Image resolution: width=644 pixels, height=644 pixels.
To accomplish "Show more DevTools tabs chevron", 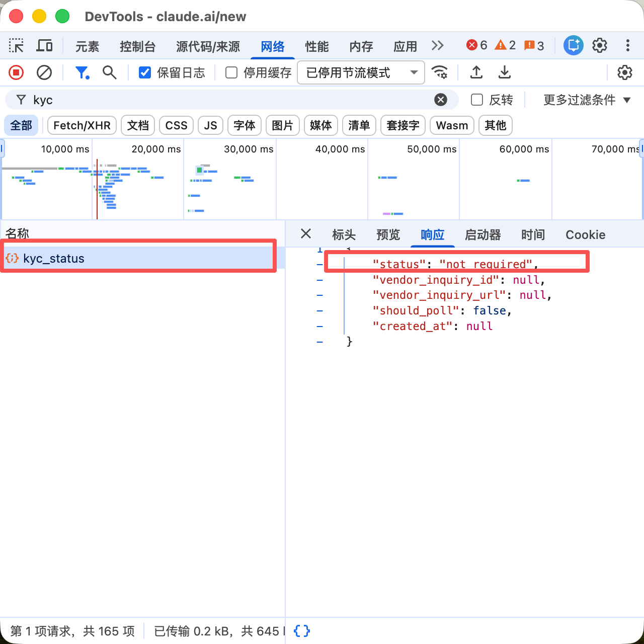I will pos(438,46).
